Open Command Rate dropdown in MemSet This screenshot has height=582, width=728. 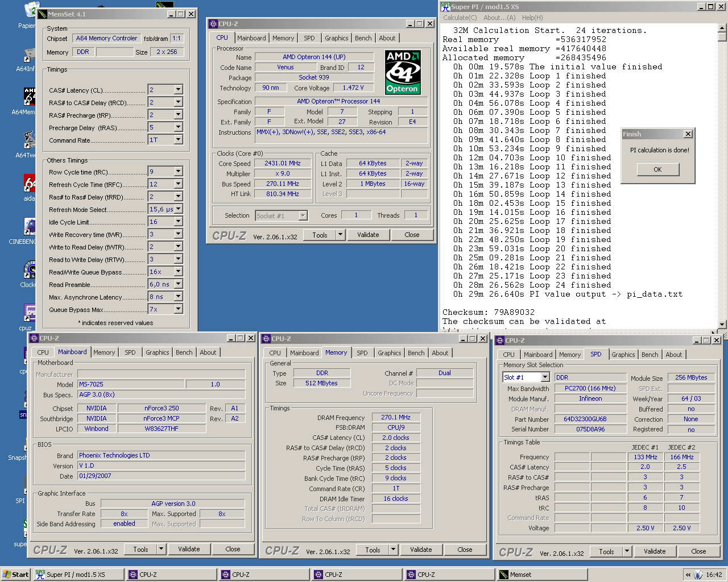tap(178, 140)
